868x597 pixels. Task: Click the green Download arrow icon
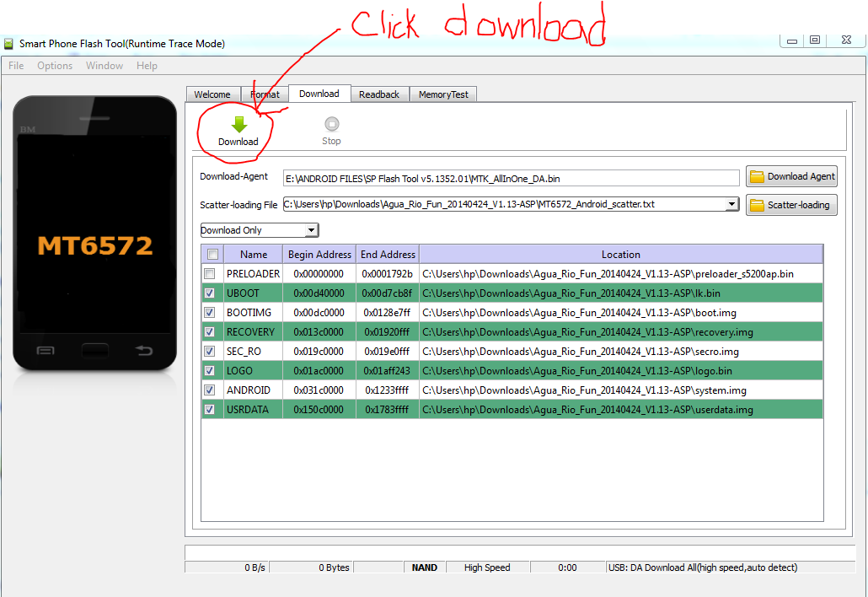pyautogui.click(x=239, y=125)
